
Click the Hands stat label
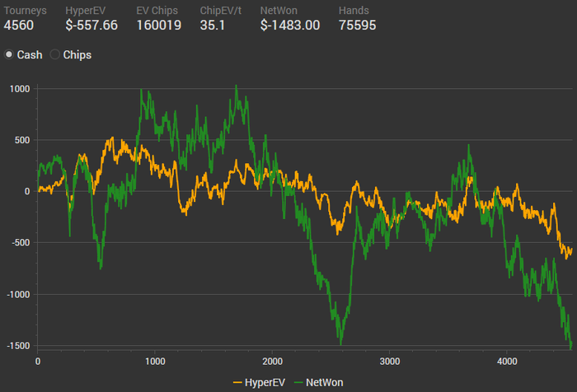[354, 11]
